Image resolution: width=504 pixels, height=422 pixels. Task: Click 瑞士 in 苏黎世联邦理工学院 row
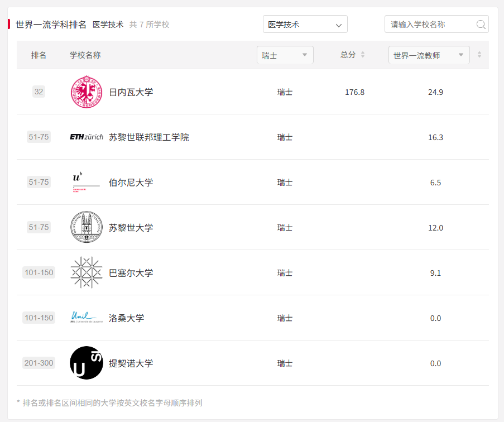click(285, 137)
